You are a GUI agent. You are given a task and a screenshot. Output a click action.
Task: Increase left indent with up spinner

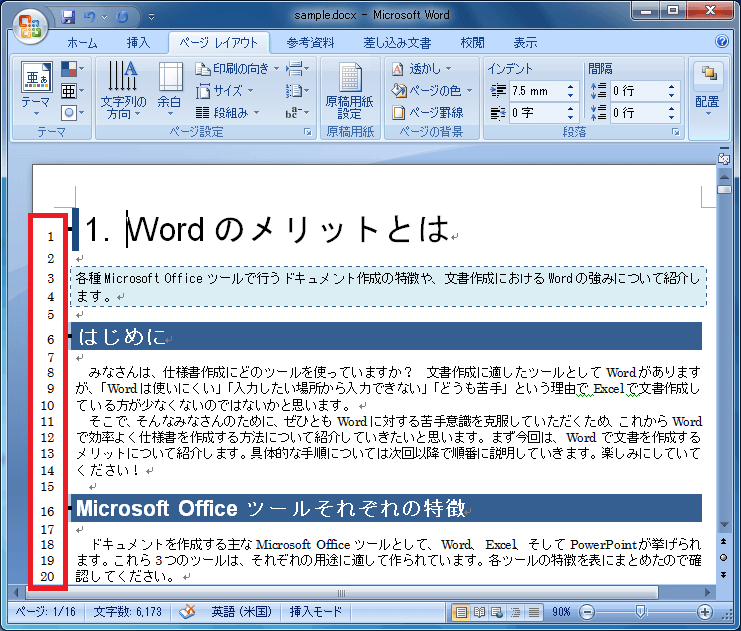coord(571,87)
